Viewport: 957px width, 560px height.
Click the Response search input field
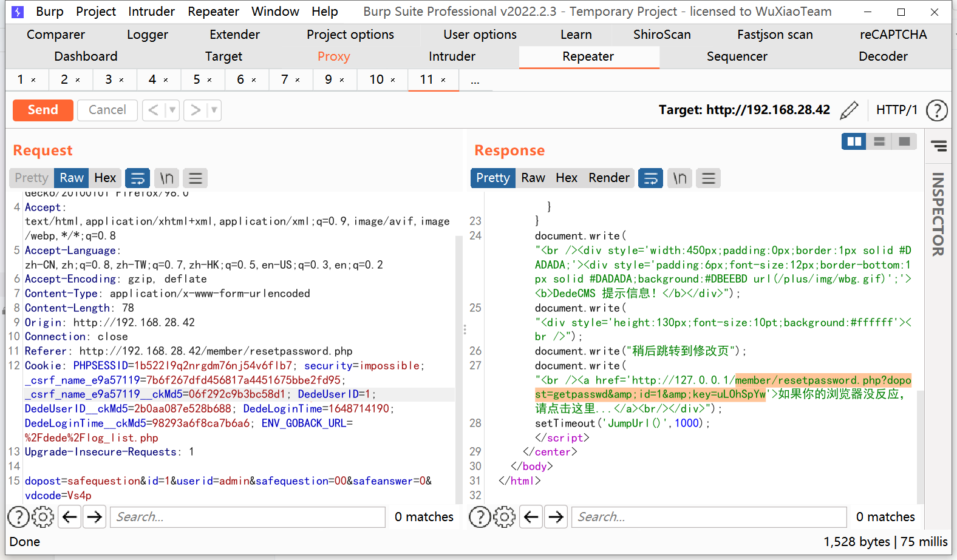click(709, 517)
